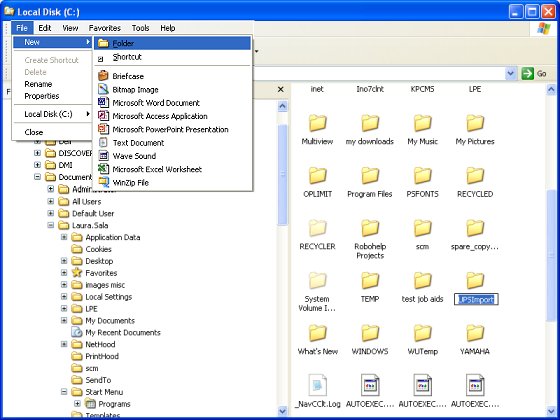Select the Robohelp Projects folder icon
Screen dimensions: 560x420
(370, 228)
